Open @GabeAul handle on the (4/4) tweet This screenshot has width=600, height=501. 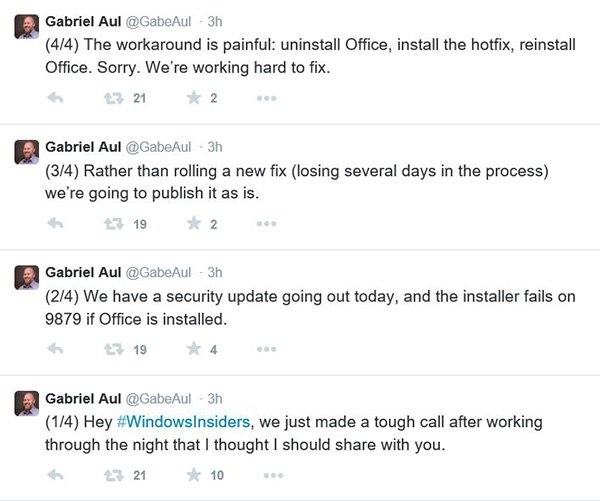[x=158, y=22]
